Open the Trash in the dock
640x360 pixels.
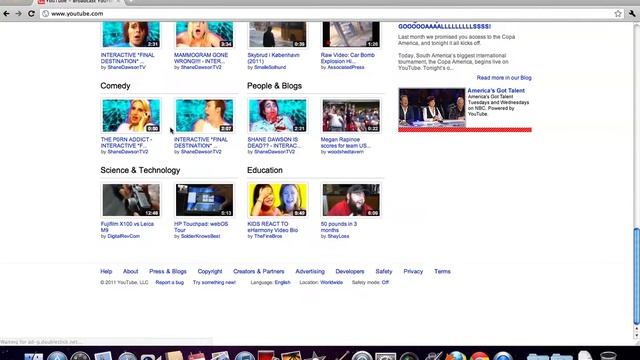608,356
